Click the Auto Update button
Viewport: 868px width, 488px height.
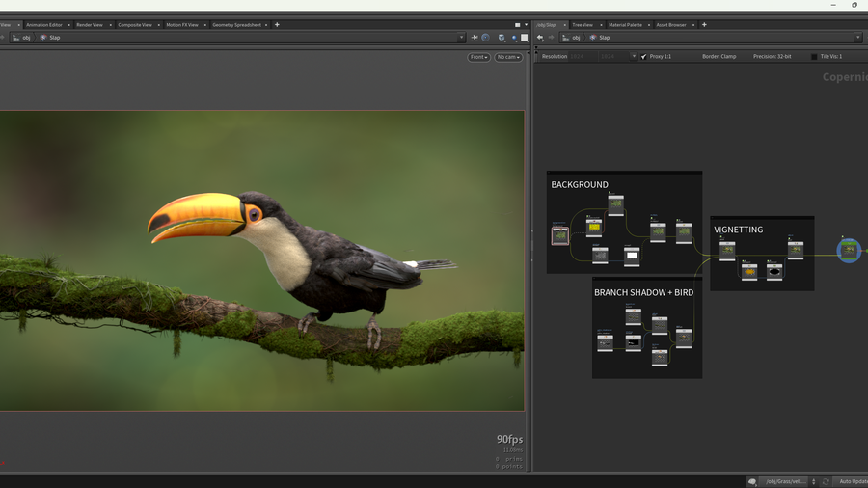click(852, 481)
